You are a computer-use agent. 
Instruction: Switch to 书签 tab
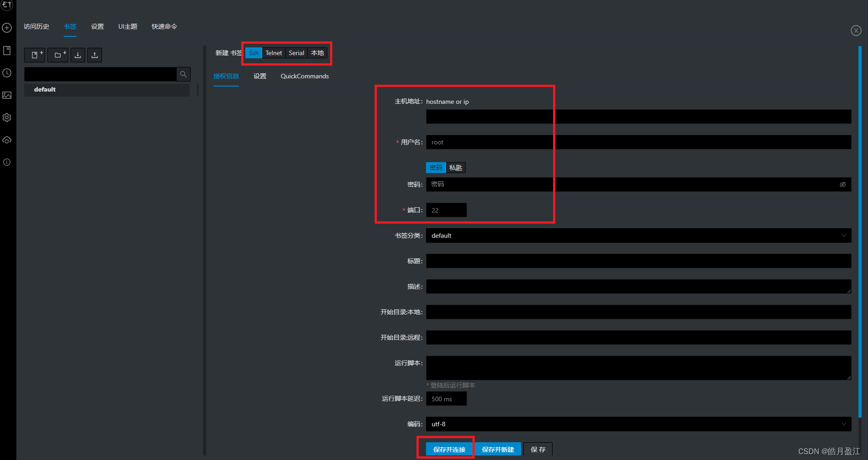point(70,26)
